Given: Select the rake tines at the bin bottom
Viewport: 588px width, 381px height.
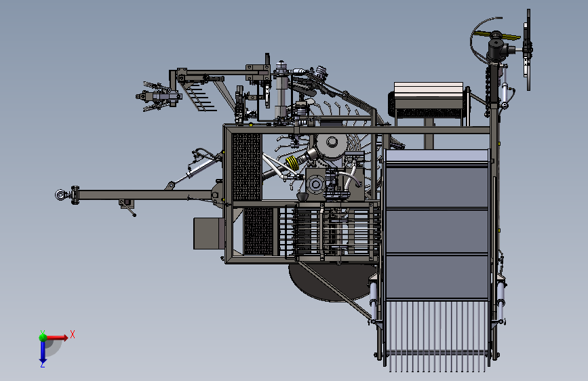Looking at the screenshot, I should point(437,336).
